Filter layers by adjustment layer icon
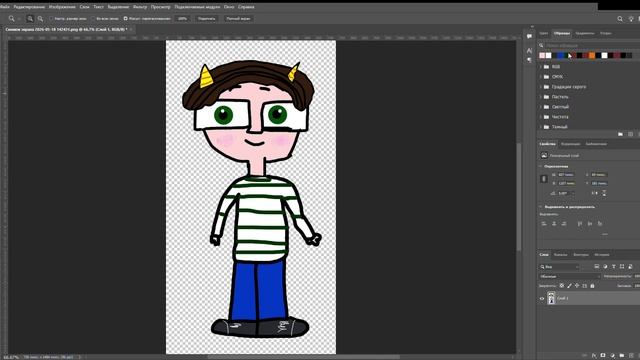The height and width of the screenshot is (360, 640). (x=605, y=267)
